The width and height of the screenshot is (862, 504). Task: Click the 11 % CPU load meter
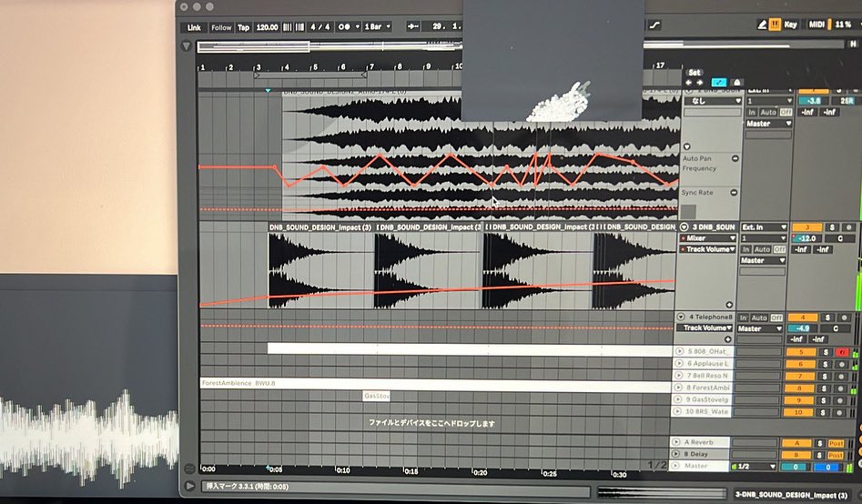tap(844, 25)
